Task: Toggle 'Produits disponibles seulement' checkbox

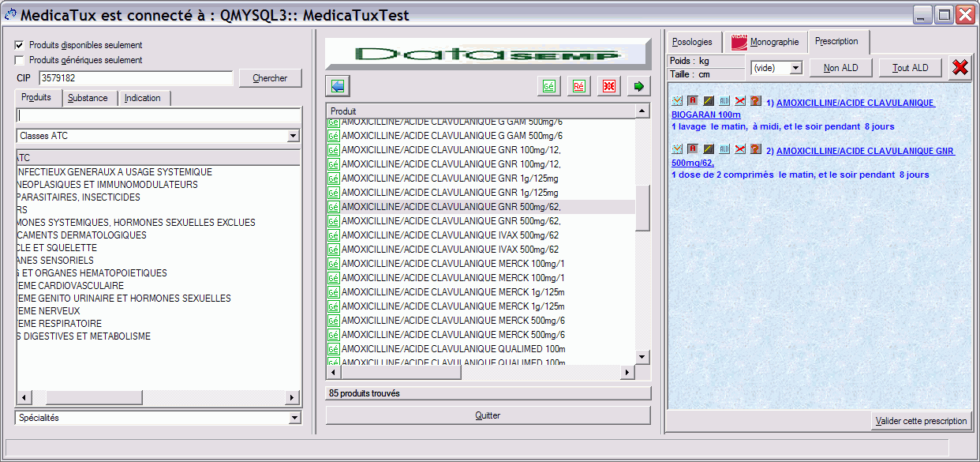Action: (x=19, y=45)
